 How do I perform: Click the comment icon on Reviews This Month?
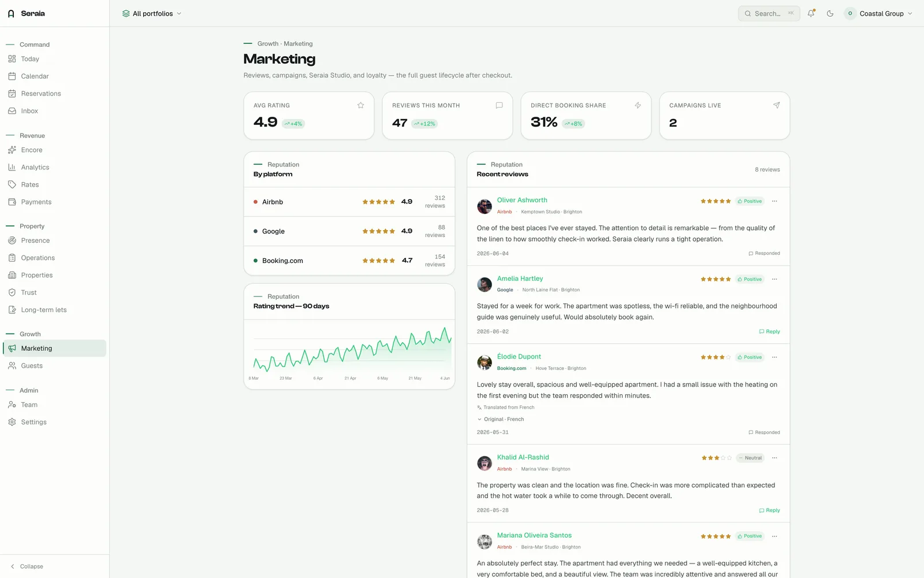[x=499, y=105]
